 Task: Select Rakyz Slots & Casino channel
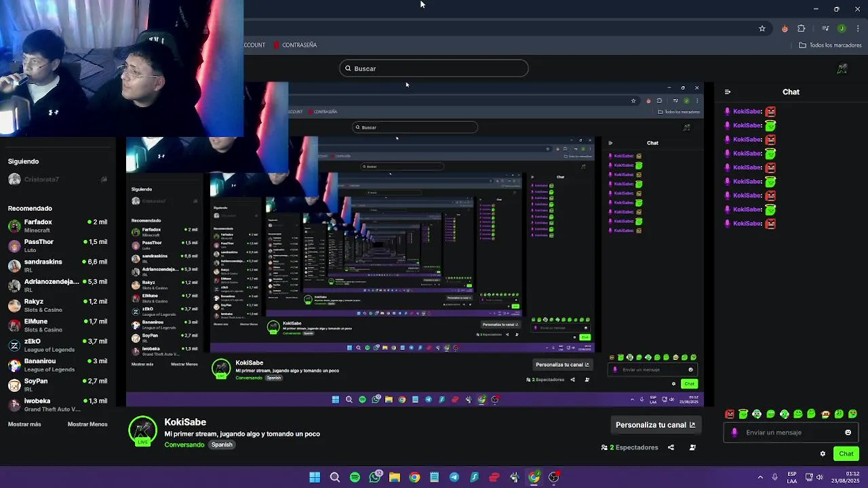[58, 305]
